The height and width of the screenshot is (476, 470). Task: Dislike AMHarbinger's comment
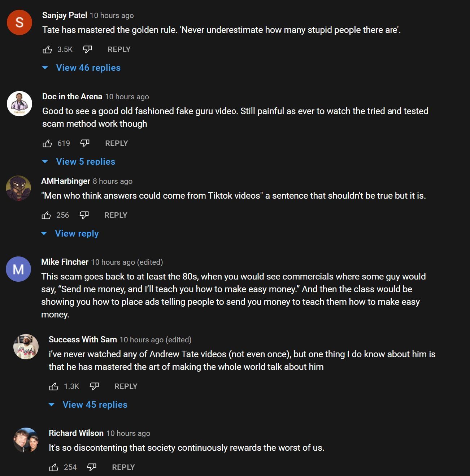pos(84,215)
